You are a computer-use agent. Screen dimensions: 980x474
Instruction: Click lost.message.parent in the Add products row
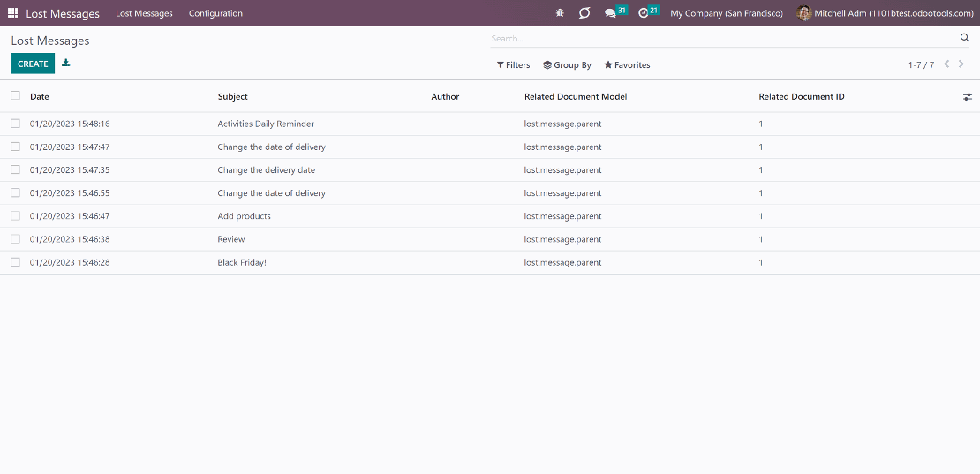(562, 216)
